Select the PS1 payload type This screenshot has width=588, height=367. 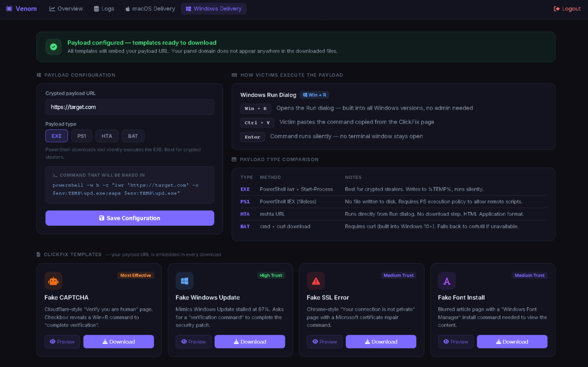[x=81, y=136]
